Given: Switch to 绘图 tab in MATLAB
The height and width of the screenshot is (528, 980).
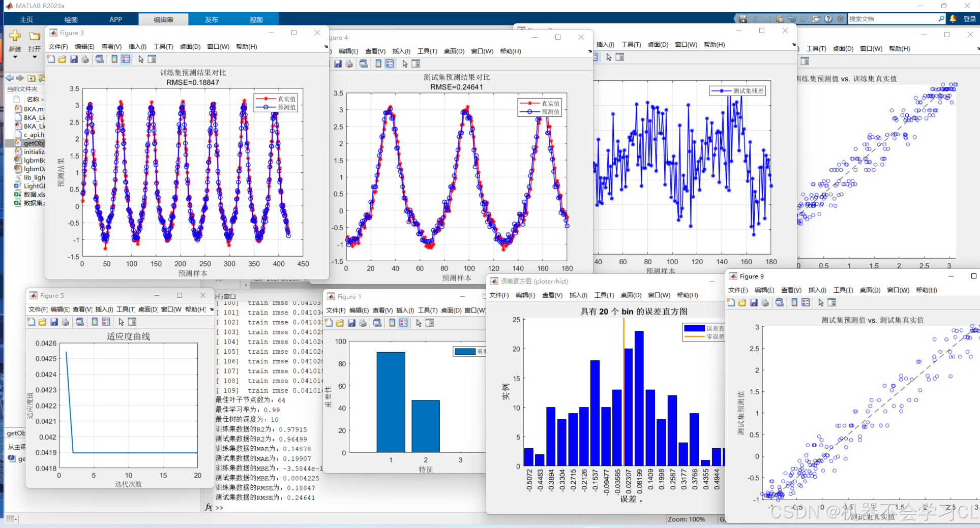Looking at the screenshot, I should click(x=71, y=19).
